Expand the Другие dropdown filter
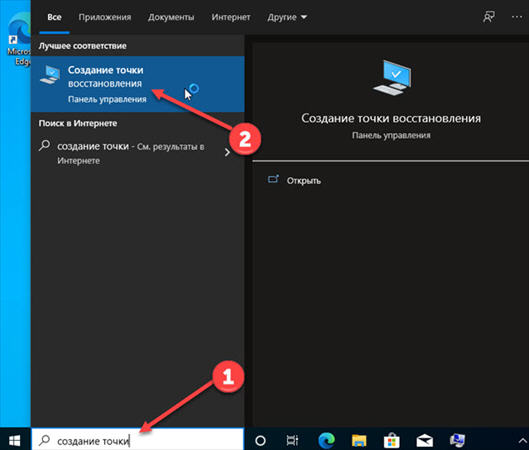Screen dimensions: 529x450 (287, 17)
